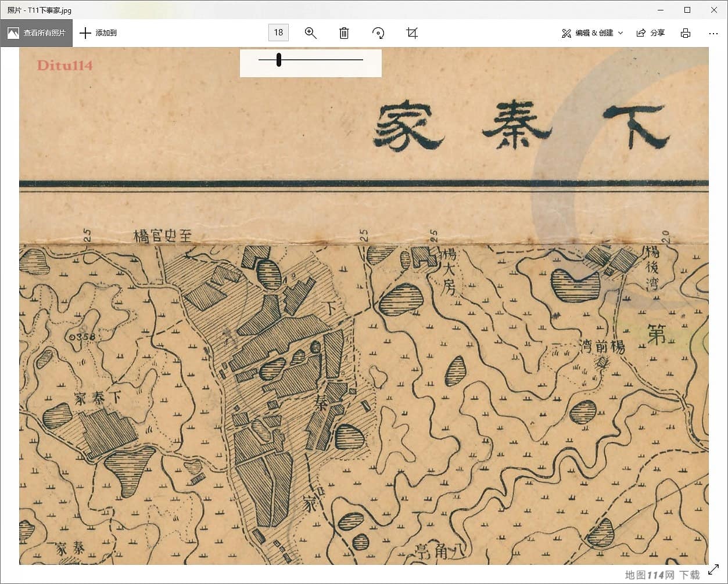Click the plus icon next to 添加到
This screenshot has height=584, width=728.
pyautogui.click(x=85, y=33)
